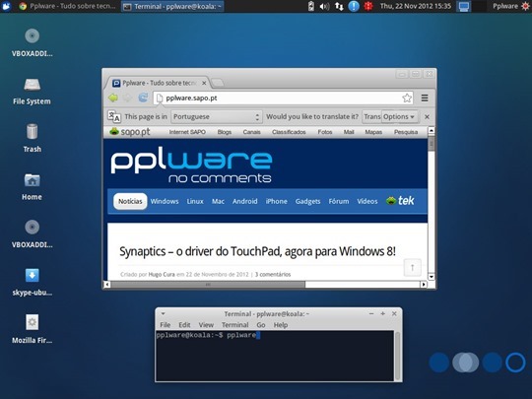Screen dimensions: 532x399
Task: Open the Xubuntu applications menu mouse icon
Action: (x=6, y=6)
